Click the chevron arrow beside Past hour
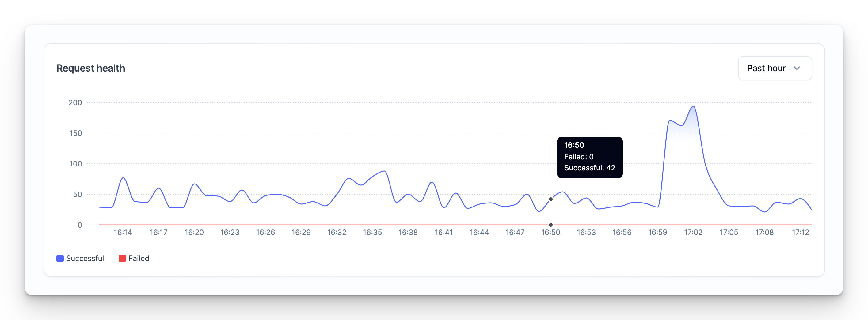The image size is (868, 320). coord(797,68)
